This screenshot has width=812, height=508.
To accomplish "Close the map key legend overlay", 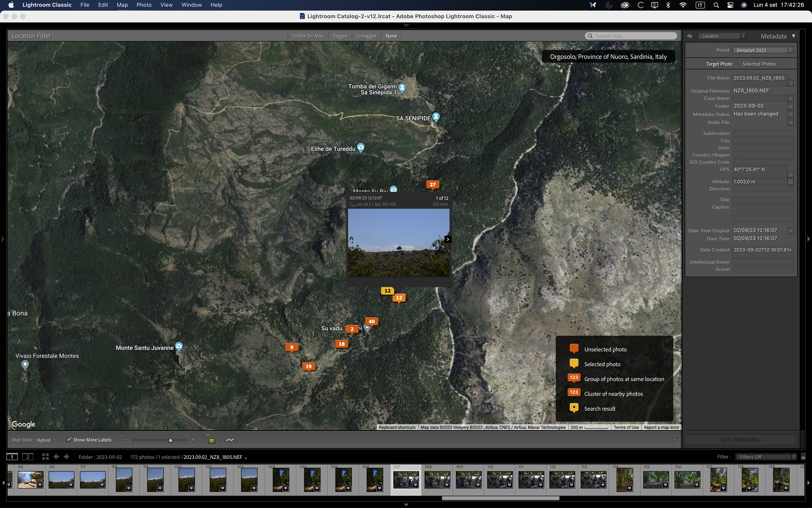I will coord(667,342).
